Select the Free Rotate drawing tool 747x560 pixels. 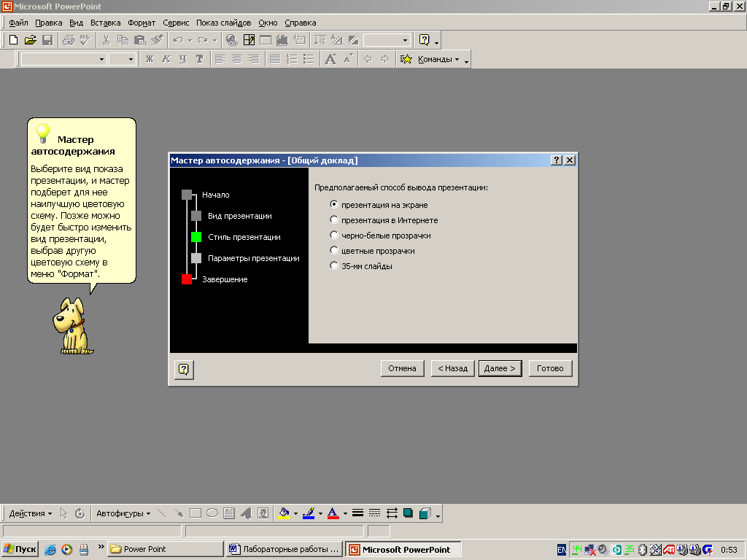tap(80, 513)
